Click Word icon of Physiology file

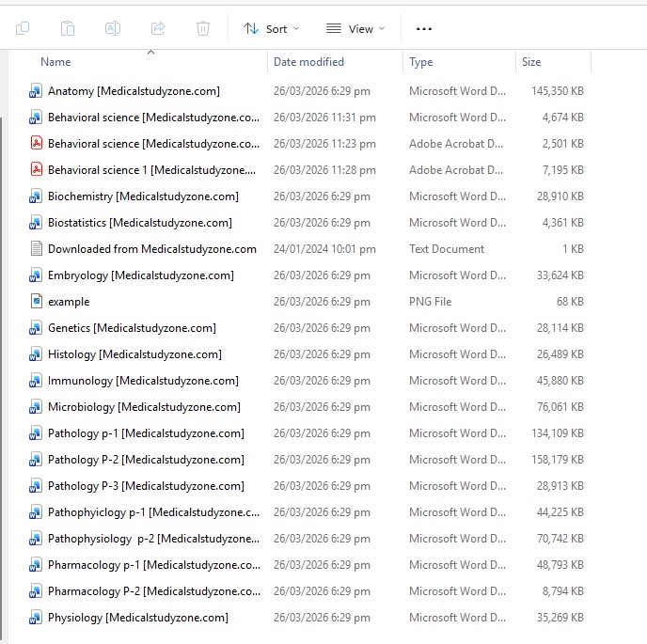pos(36,618)
